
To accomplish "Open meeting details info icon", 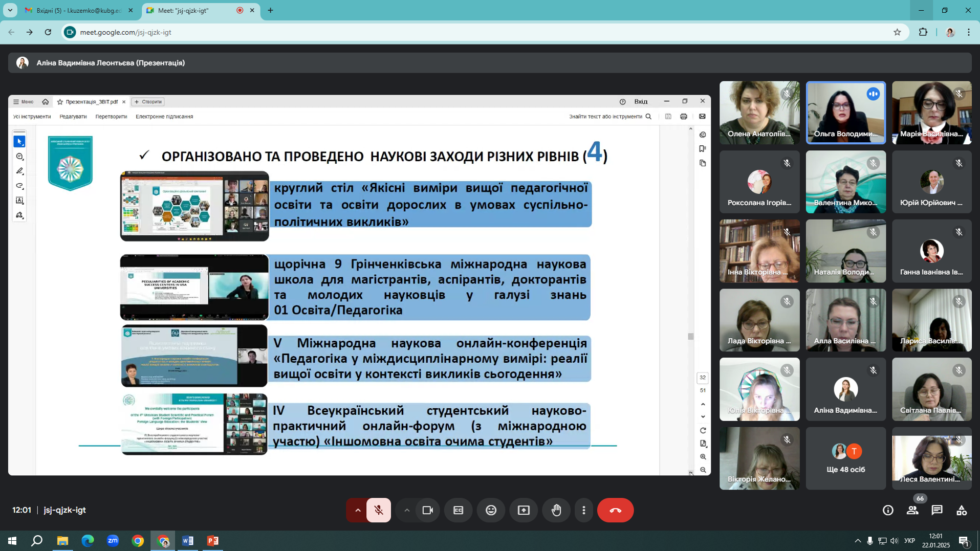I will [888, 510].
